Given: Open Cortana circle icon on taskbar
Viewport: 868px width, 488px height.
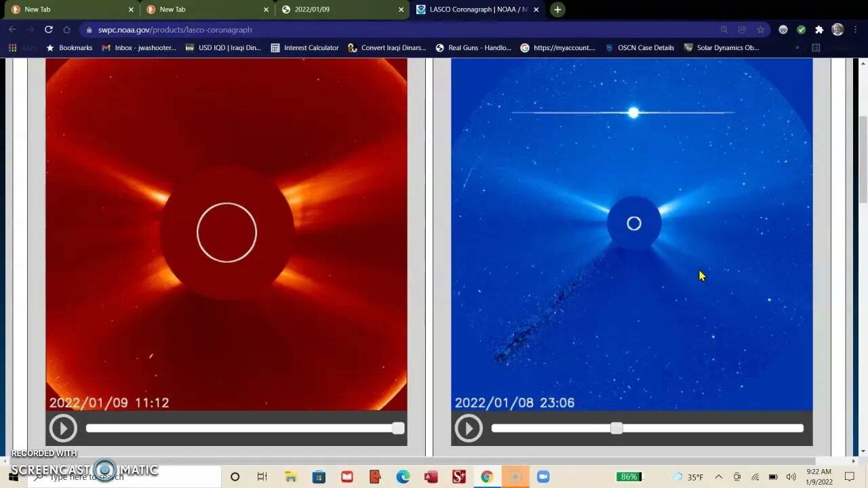Looking at the screenshot, I should (x=235, y=477).
